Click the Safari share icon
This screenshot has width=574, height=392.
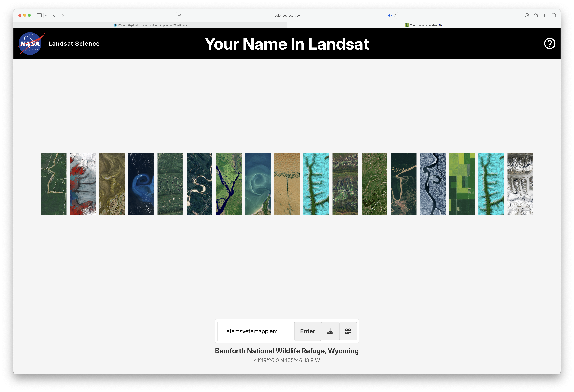coord(535,15)
